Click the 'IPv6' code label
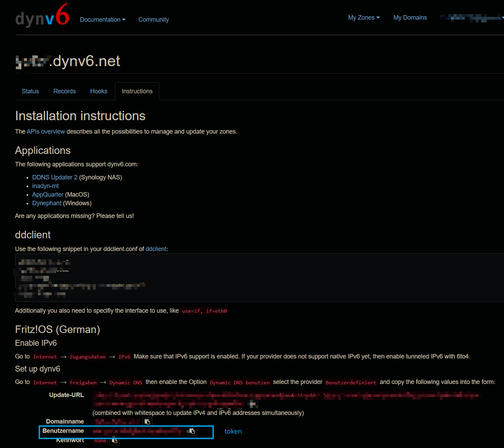The height and width of the screenshot is (448, 504). coord(124,357)
